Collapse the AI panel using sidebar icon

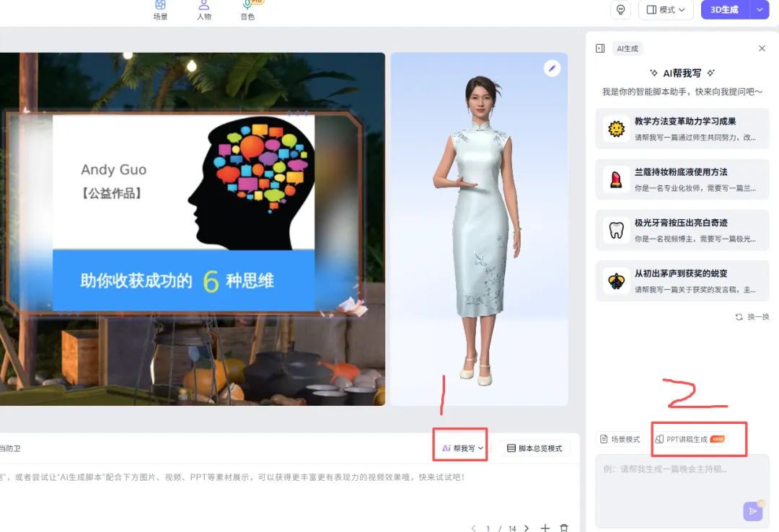[x=600, y=48]
